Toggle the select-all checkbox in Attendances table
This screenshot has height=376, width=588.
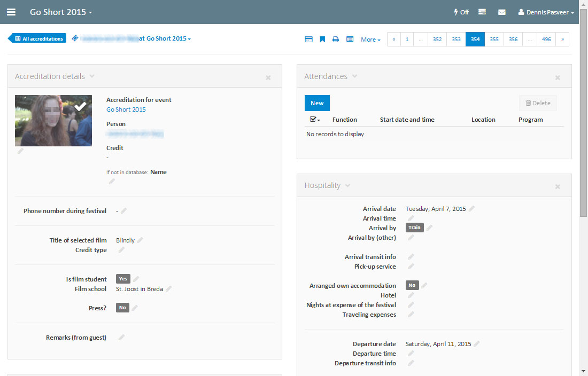tap(314, 120)
